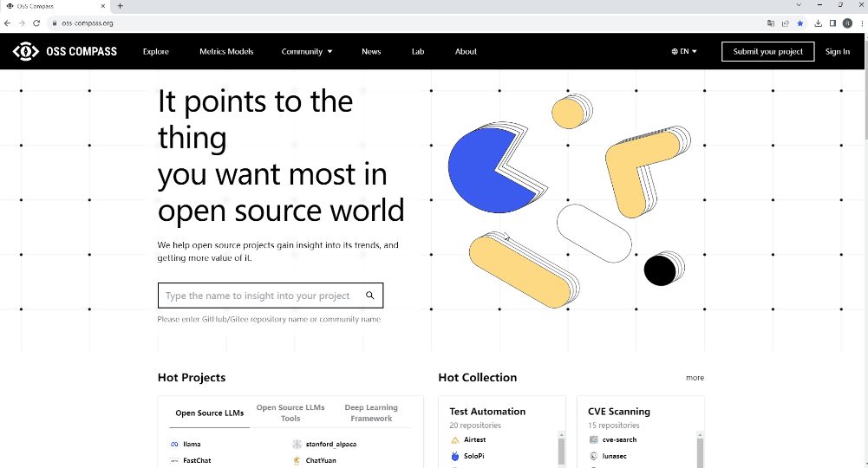Open the Explore menu item
This screenshot has height=468, width=868.
(x=155, y=51)
